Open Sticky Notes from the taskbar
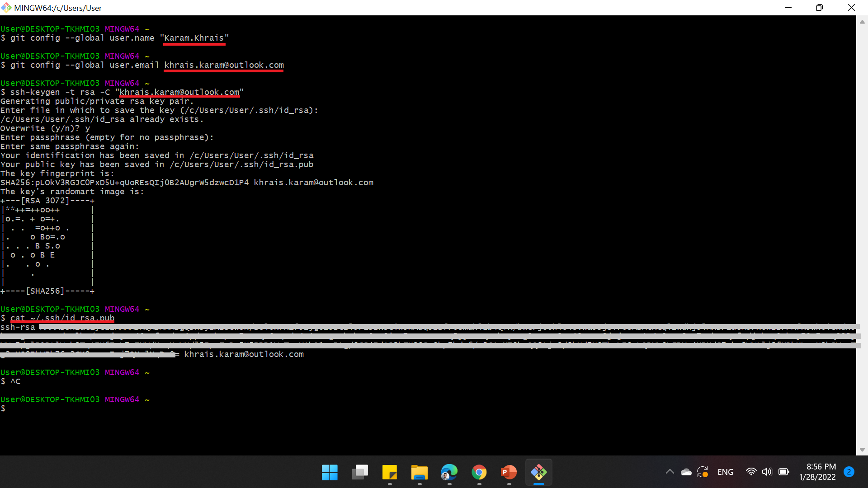This screenshot has width=868, height=488. [389, 472]
